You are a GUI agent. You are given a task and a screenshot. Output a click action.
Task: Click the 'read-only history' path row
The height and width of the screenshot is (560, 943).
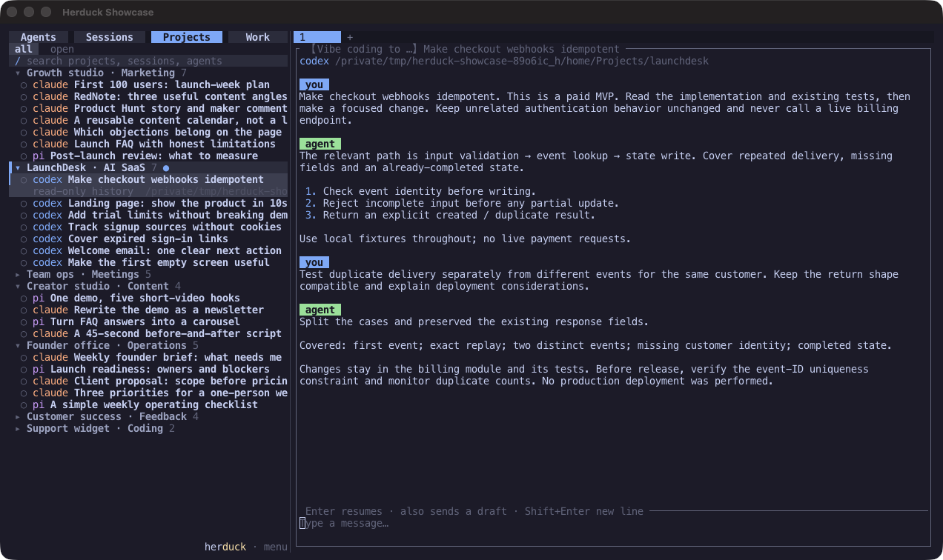point(148,191)
